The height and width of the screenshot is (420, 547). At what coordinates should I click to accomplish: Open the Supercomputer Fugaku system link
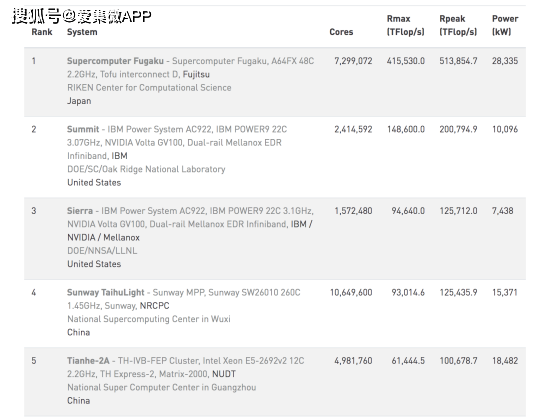coord(115,61)
